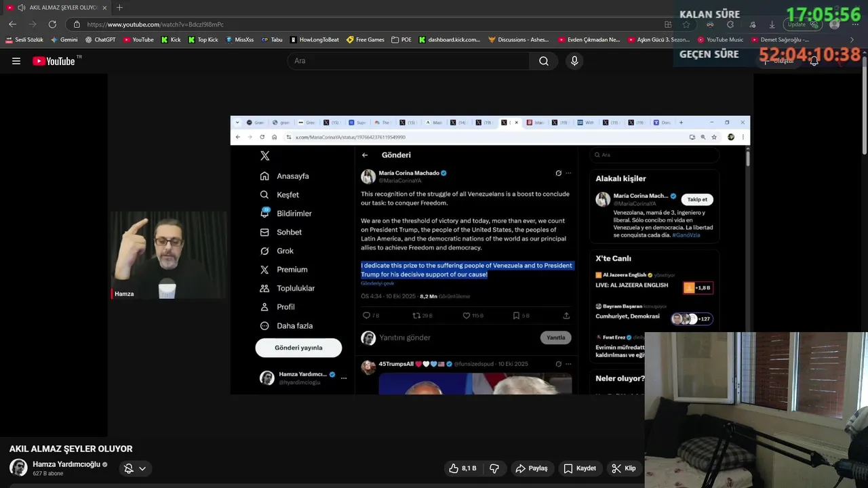
Task: Mute the tab using its speaker icon
Action: coord(21,7)
